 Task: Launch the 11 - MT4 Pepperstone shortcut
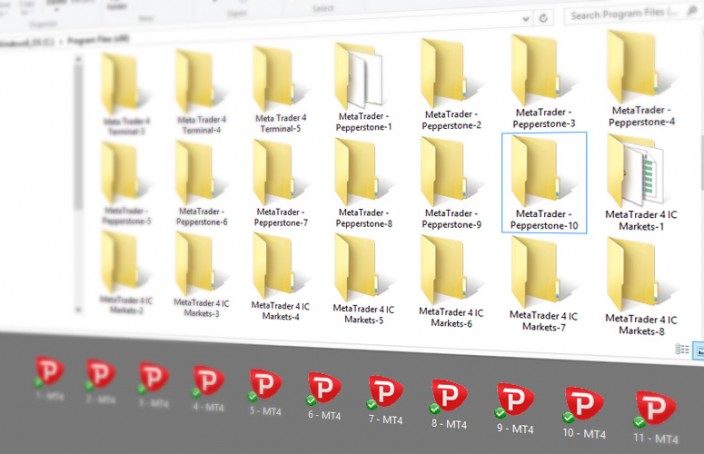[656, 418]
